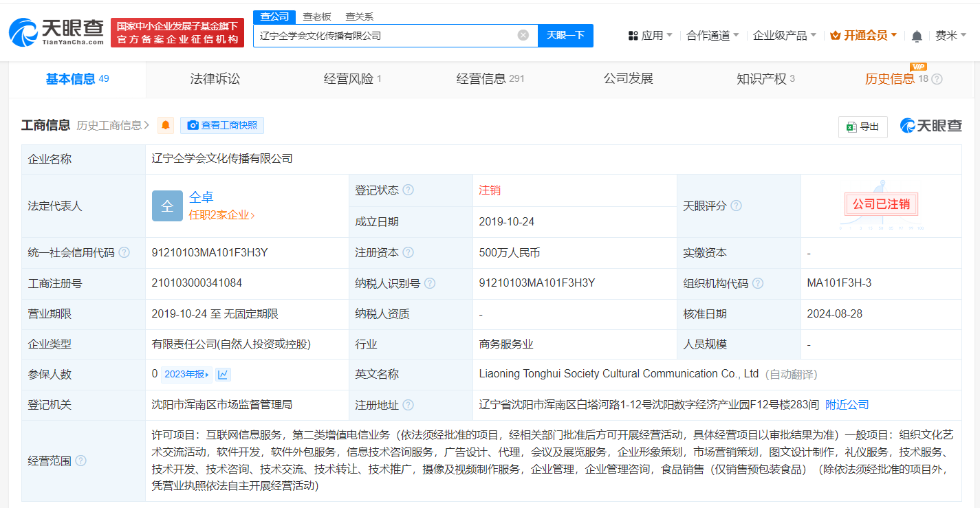
Task: Click the 天眼一下 search button
Action: tap(565, 35)
